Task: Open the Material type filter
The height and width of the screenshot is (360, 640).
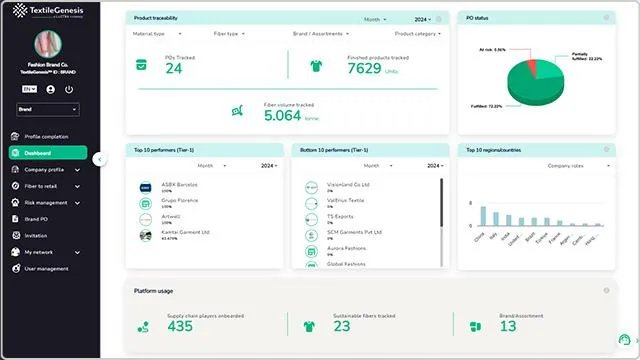Action: [157, 34]
